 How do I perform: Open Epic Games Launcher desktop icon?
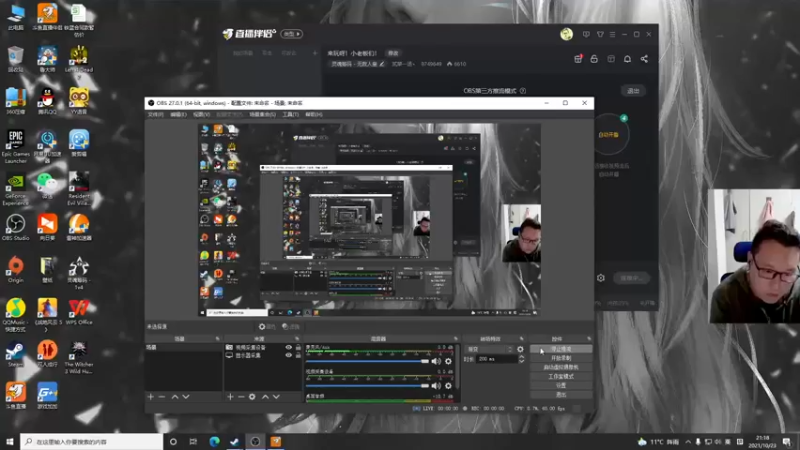tap(15, 147)
